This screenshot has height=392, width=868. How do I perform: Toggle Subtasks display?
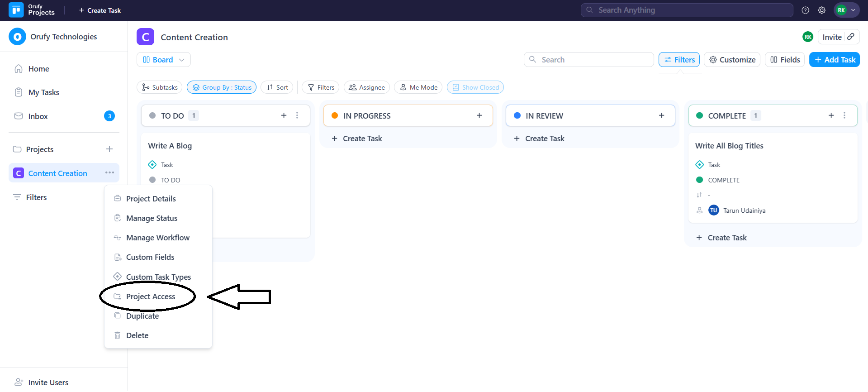[159, 87]
